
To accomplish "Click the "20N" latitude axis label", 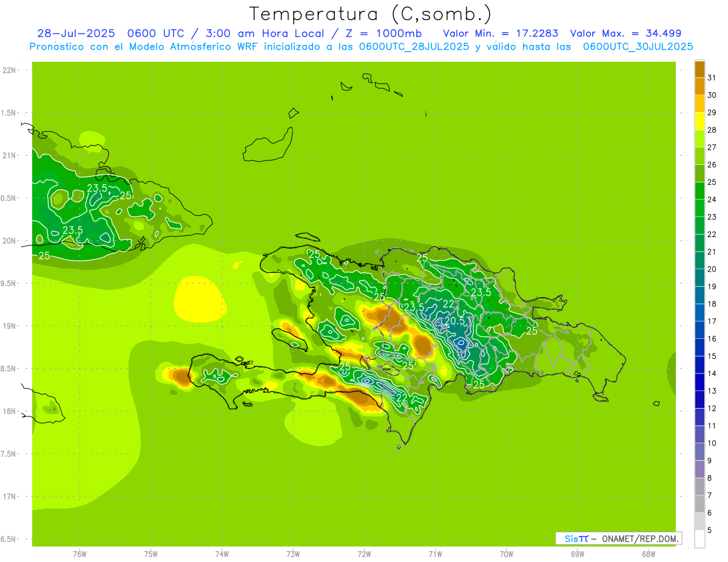I will coord(9,241).
